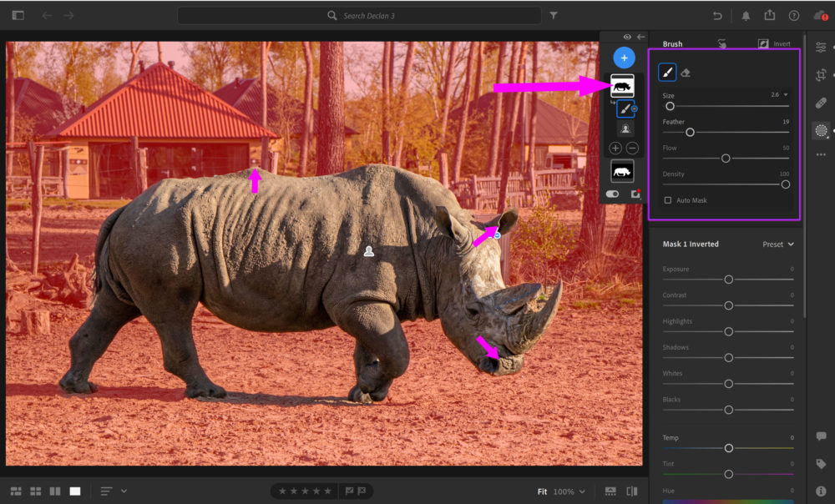Image resolution: width=835 pixels, height=504 pixels.
Task: Adjust the Tint slider
Action: (728, 474)
